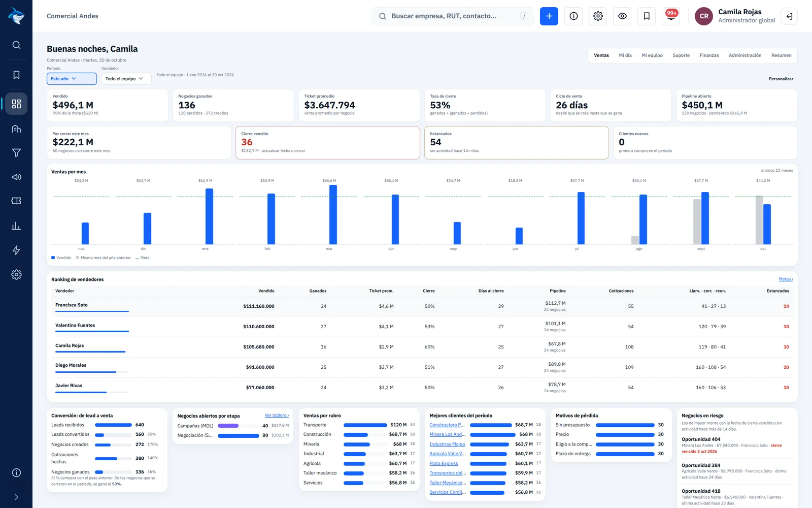Open the companies building icon in sidebar
The image size is (812, 508).
coord(16,129)
